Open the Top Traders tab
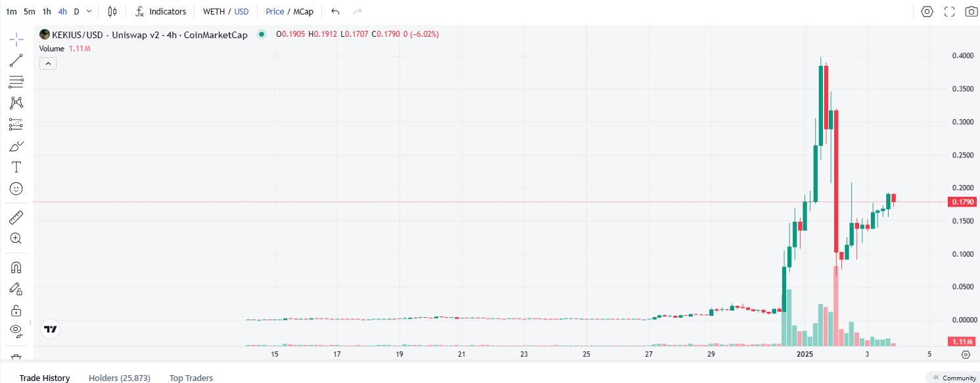This screenshot has height=383, width=980. [191, 378]
